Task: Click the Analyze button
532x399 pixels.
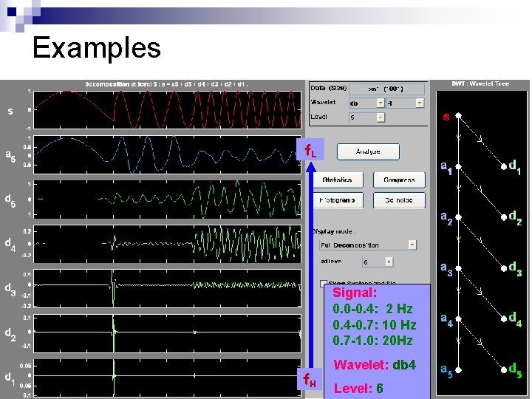Action: (x=368, y=151)
